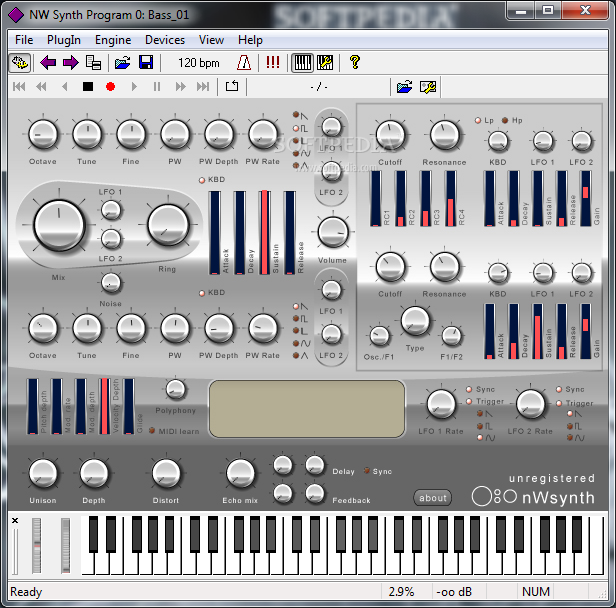Stop playback with black square
Screen dimensions: 616x608
tap(88, 86)
